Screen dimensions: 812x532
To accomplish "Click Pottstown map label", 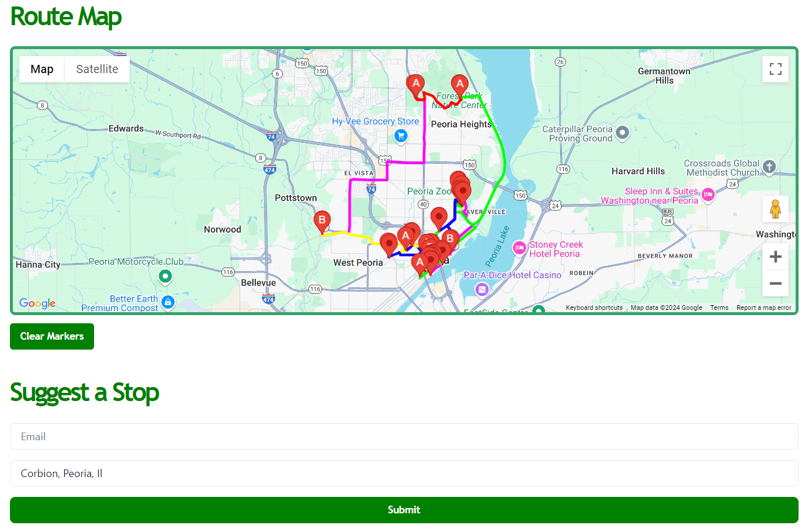I will pyautogui.click(x=296, y=198).
